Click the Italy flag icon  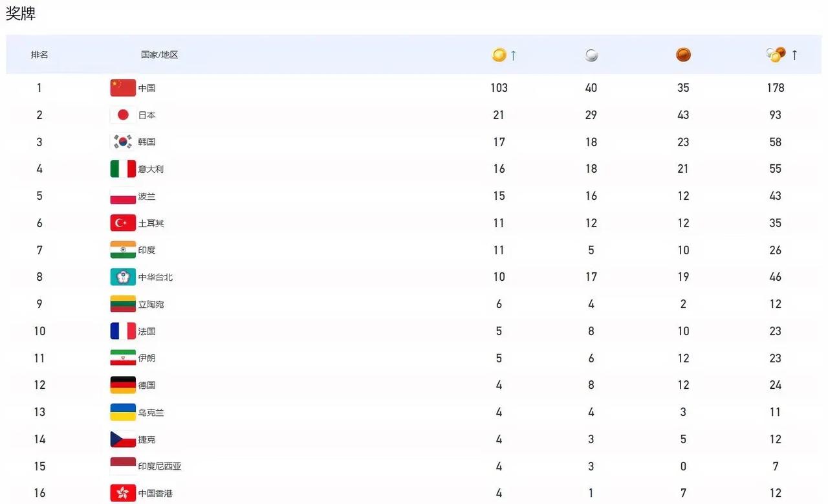(123, 169)
